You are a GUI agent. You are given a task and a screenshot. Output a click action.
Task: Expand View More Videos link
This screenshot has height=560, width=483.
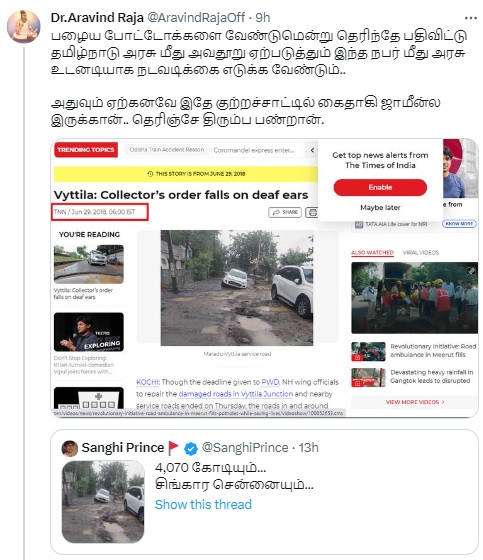[x=415, y=402]
